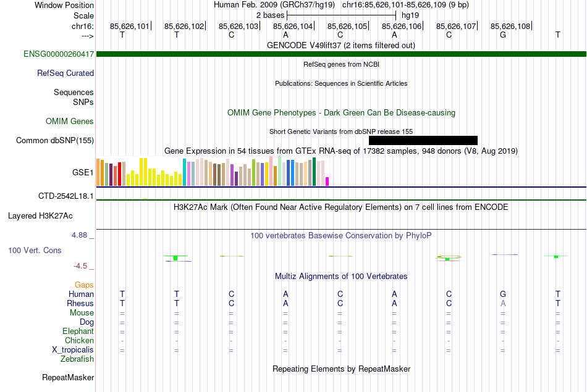Select the Dog species row label
Screen dimensions: 587x392
(x=87, y=322)
